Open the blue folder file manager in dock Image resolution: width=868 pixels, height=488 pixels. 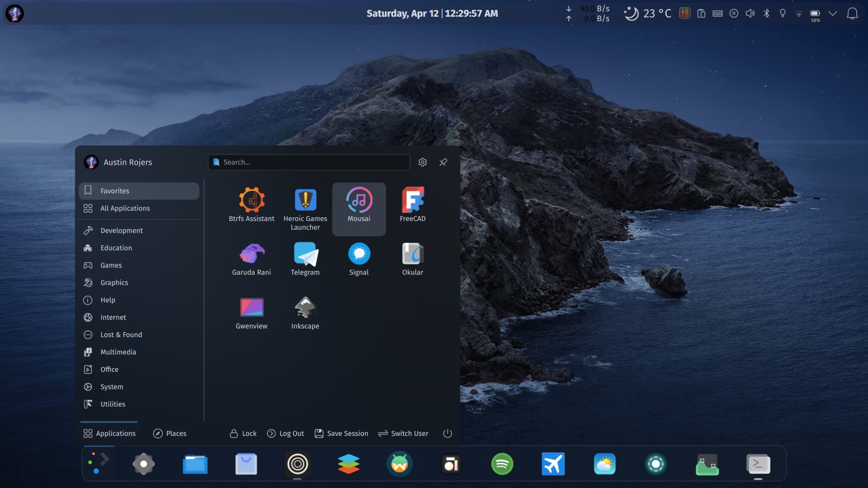point(195,464)
